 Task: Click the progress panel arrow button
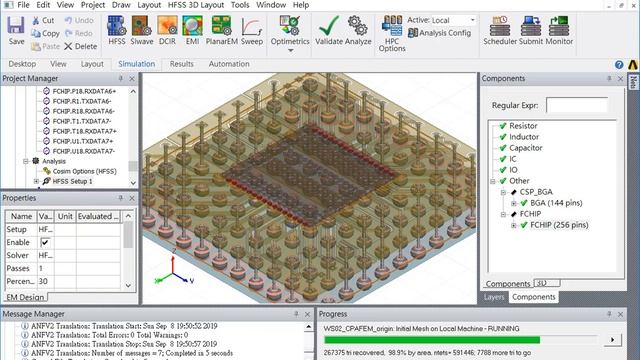click(x=613, y=340)
